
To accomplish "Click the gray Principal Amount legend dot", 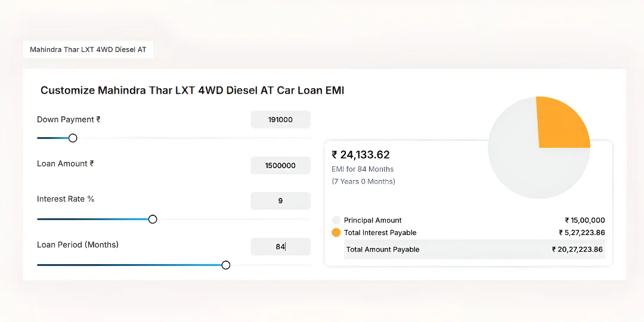I will pos(336,220).
